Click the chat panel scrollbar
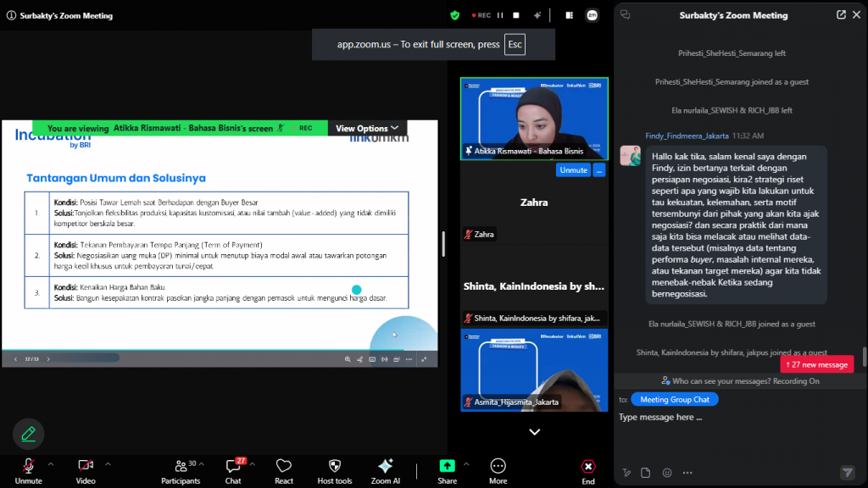Image resolution: width=868 pixels, height=488 pixels. 864,357
